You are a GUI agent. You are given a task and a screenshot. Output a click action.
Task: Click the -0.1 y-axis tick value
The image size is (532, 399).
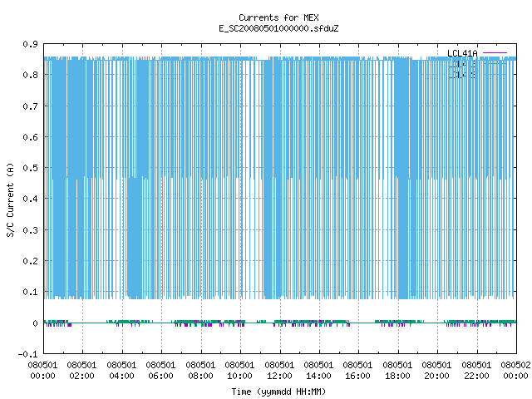(x=27, y=354)
